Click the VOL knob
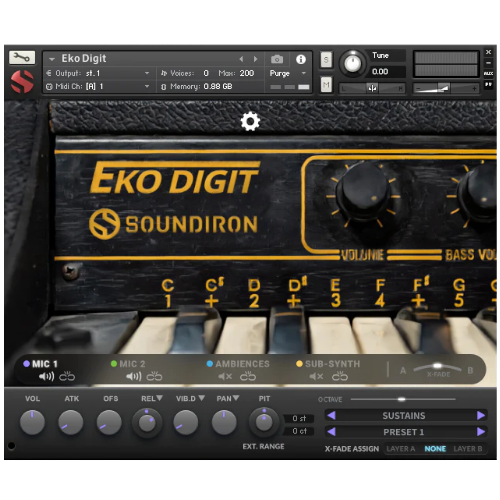500x500 pixels. point(32,422)
